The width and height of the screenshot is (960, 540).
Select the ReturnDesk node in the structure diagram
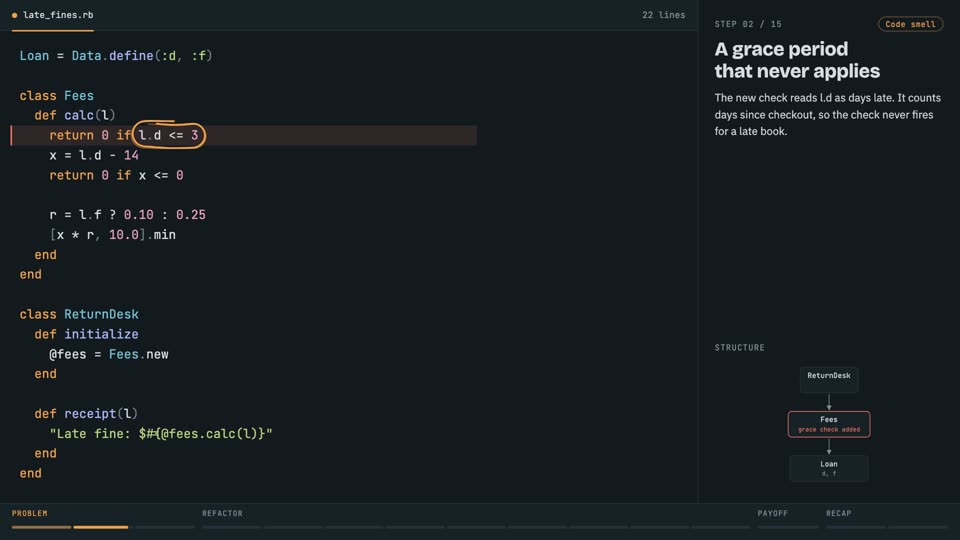828,380
